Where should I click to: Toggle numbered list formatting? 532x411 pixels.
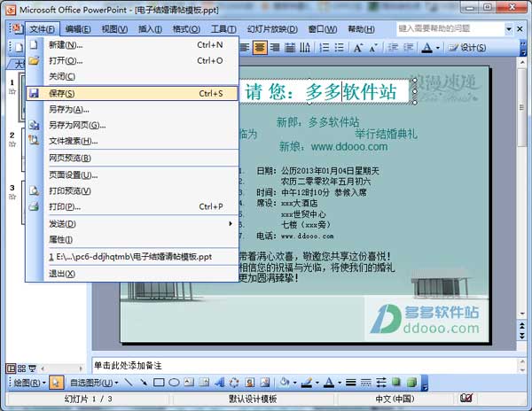(x=325, y=48)
